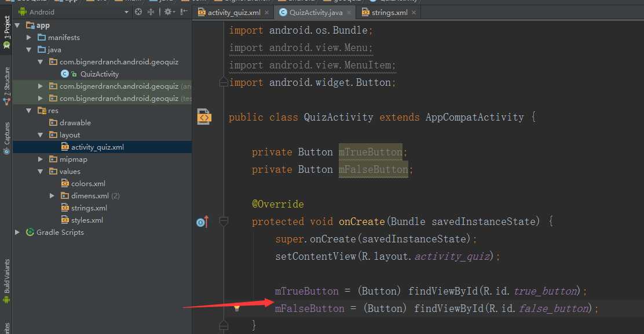Open the 1: Project tool window
The width and height of the screenshot is (644, 334).
pyautogui.click(x=6, y=32)
